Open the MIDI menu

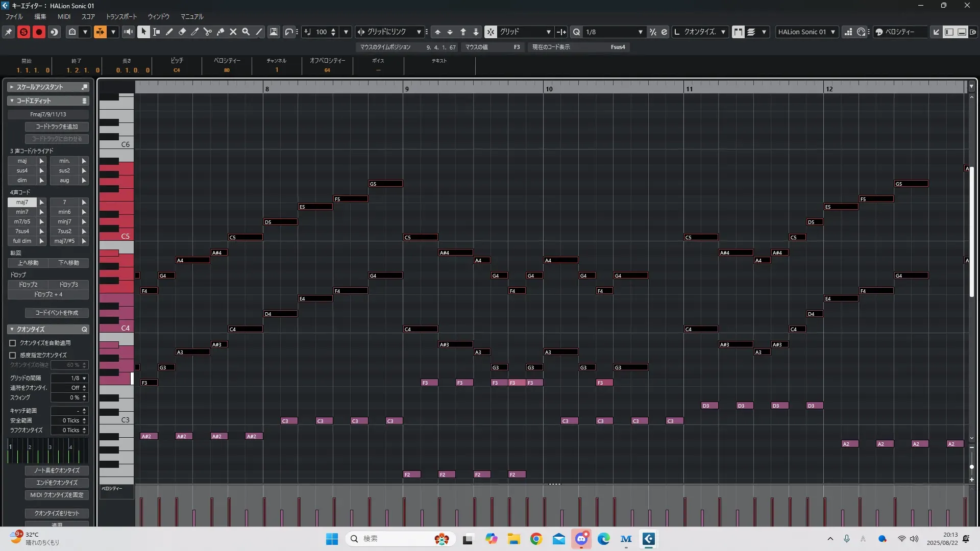(x=64, y=17)
